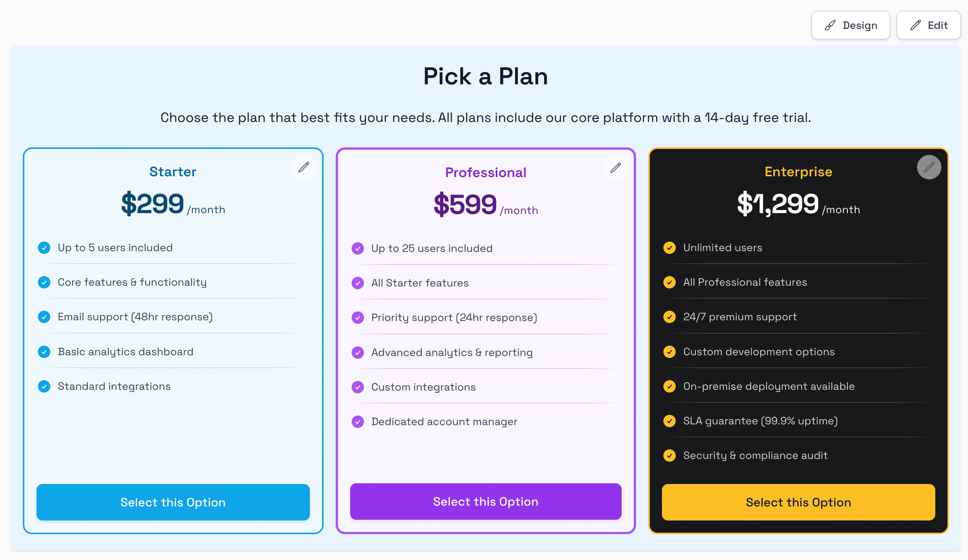Image resolution: width=968 pixels, height=560 pixels.
Task: Click the checkmark beside 'Dedicated account manager'
Action: tap(358, 421)
